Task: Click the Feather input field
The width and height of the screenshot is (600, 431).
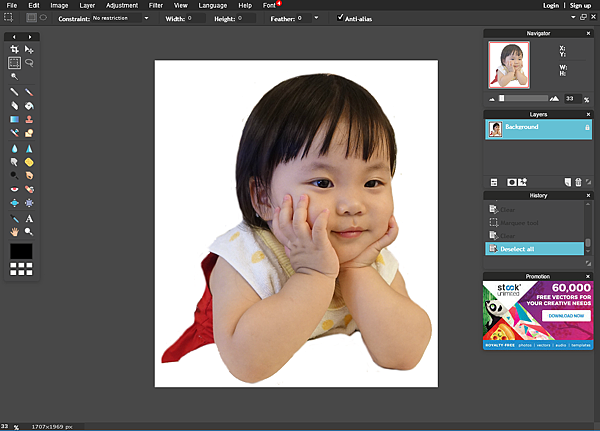Action: click(x=304, y=18)
